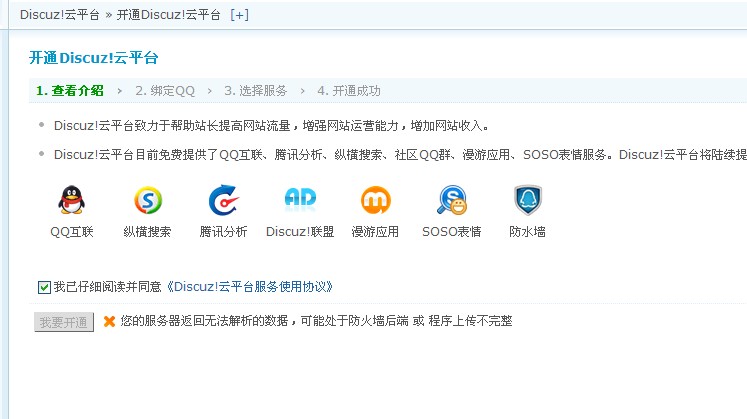Image resolution: width=747 pixels, height=419 pixels.
Task: Select step 3. 选择服务
Action: (x=255, y=90)
